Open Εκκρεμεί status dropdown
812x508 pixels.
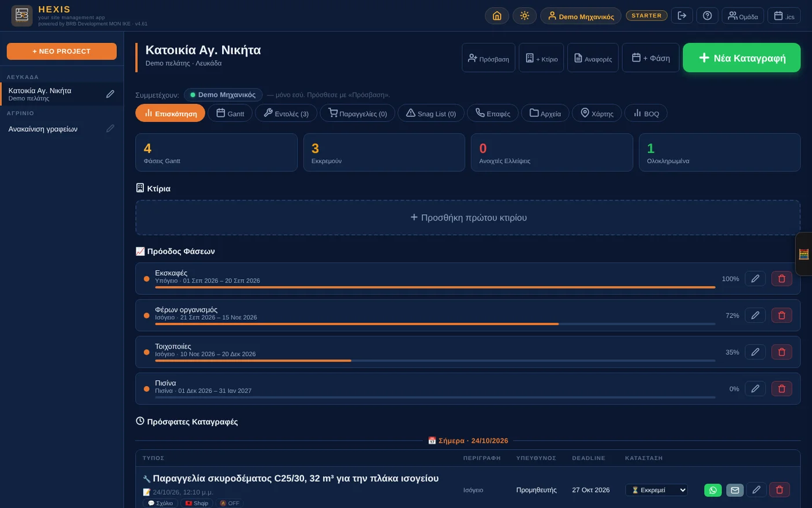(x=657, y=490)
